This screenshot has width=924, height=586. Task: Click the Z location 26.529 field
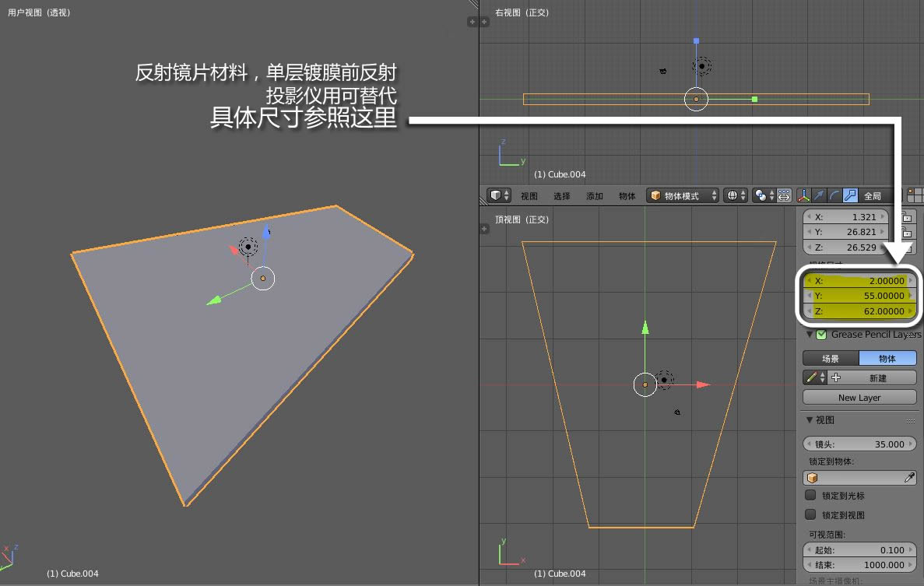(845, 247)
